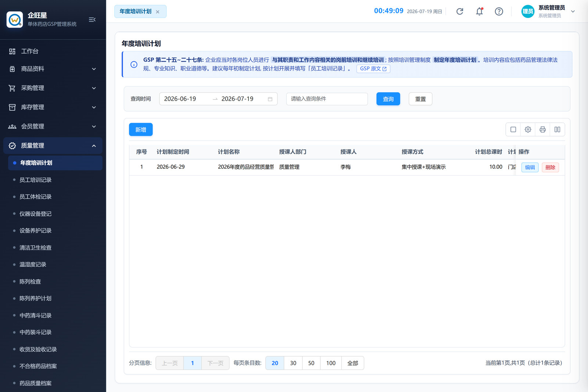This screenshot has width=588, height=392.
Task: Open the GSP 原文 link
Action: tap(373, 69)
